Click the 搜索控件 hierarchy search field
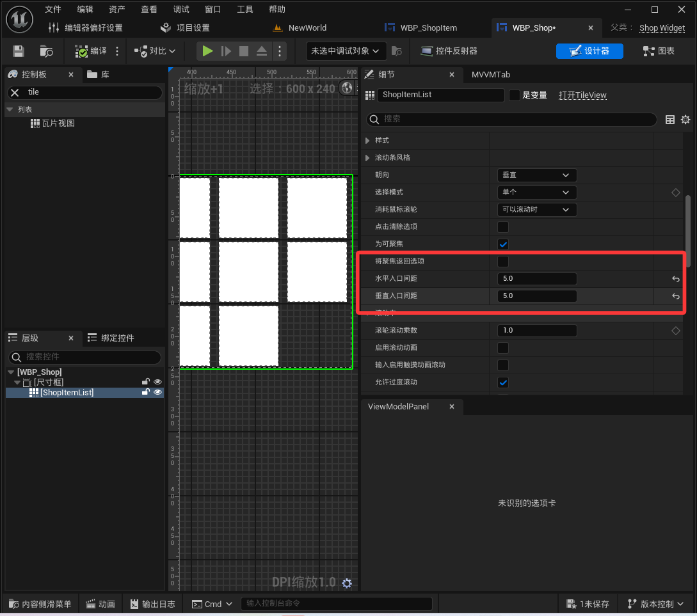 pos(84,357)
